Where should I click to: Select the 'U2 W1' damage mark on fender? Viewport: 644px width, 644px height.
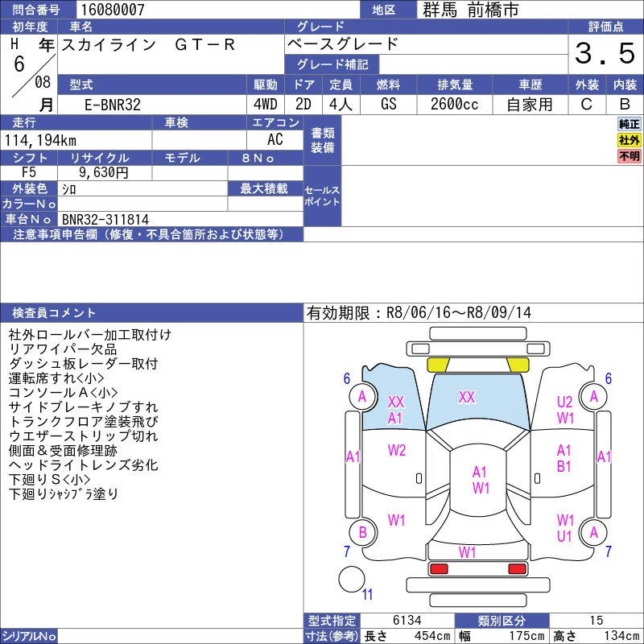[x=565, y=410]
